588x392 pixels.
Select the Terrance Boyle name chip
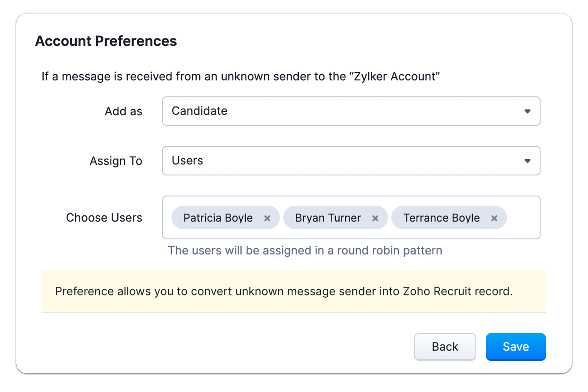tap(441, 218)
